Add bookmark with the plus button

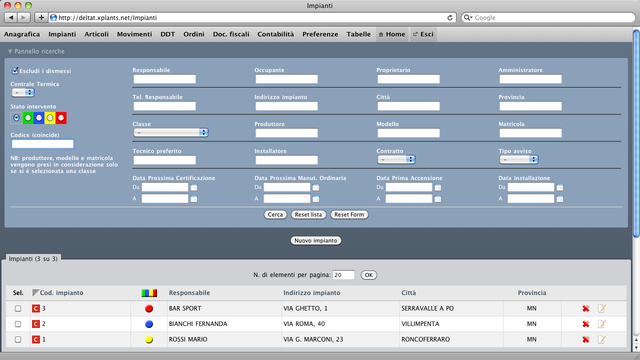pos(41,18)
